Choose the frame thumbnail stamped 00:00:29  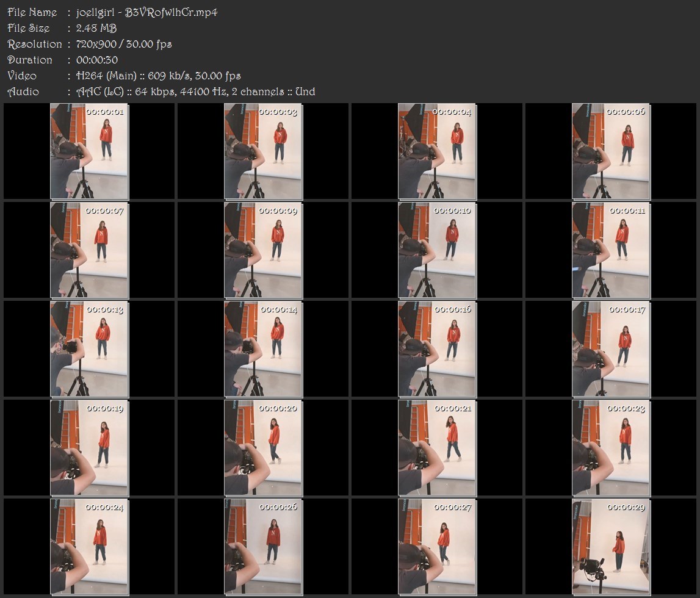(x=611, y=547)
